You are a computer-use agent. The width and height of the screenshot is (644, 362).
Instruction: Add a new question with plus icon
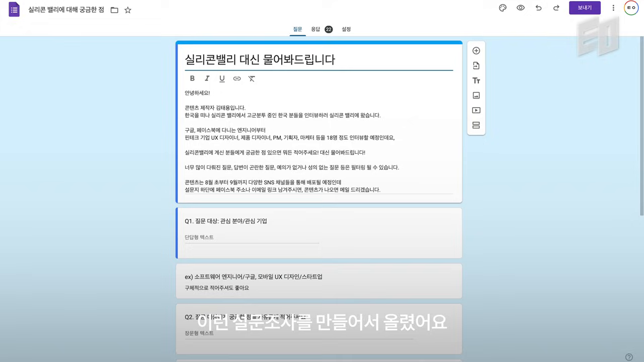pyautogui.click(x=476, y=51)
